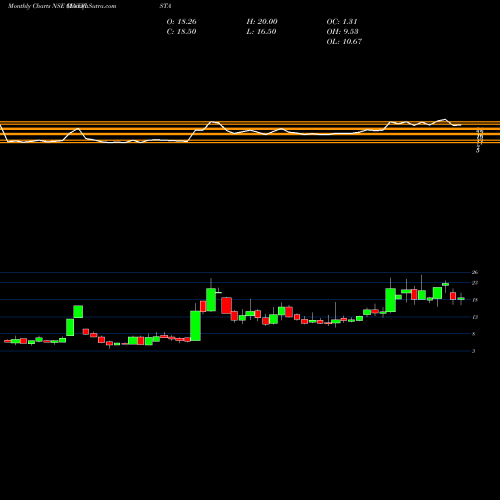Viewport: 500px width, 500px height.
Task: Click the 'Monthly Charts NSE' title text
Action: click(37, 6)
